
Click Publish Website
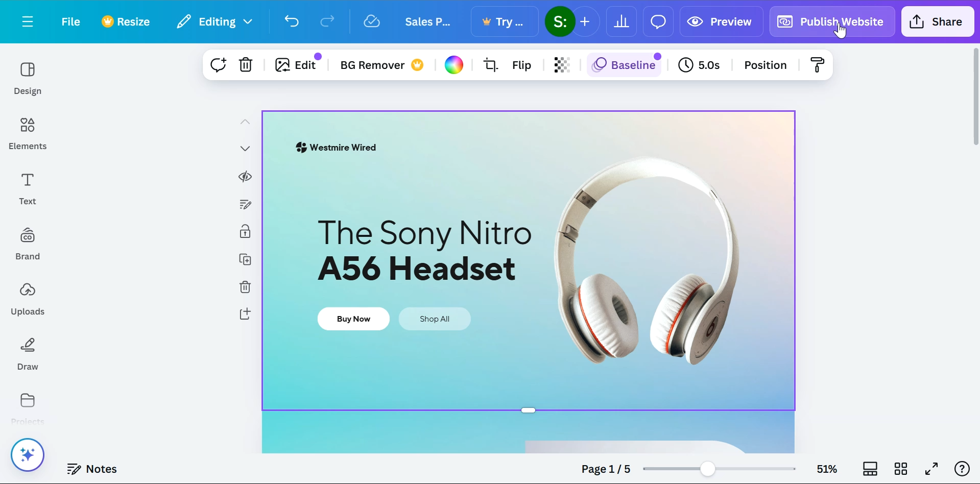pyautogui.click(x=832, y=21)
